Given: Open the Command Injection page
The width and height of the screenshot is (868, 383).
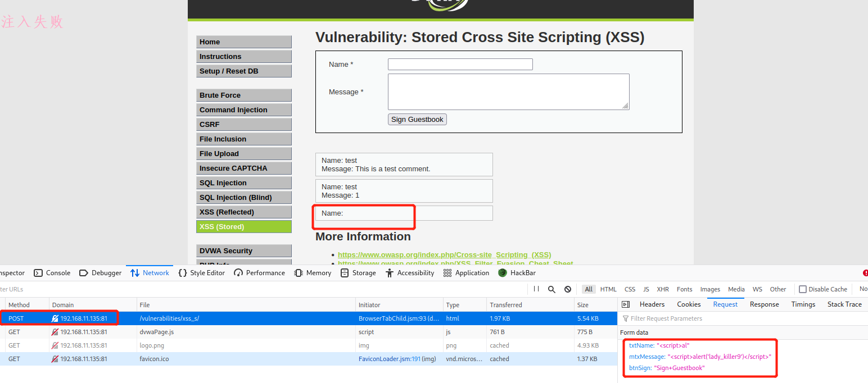Looking at the screenshot, I should pos(244,110).
